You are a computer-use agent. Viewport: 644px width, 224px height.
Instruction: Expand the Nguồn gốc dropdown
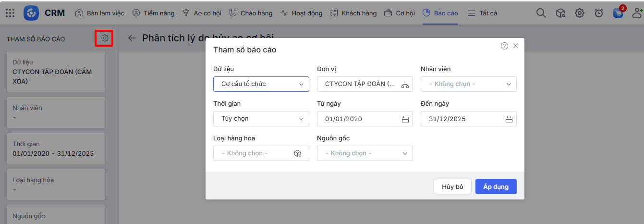point(365,153)
